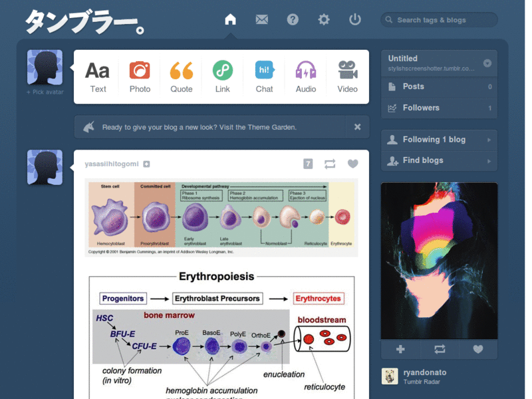The image size is (532, 399).
Task: Expand the Following 1 blog arrow
Action: pos(489,140)
